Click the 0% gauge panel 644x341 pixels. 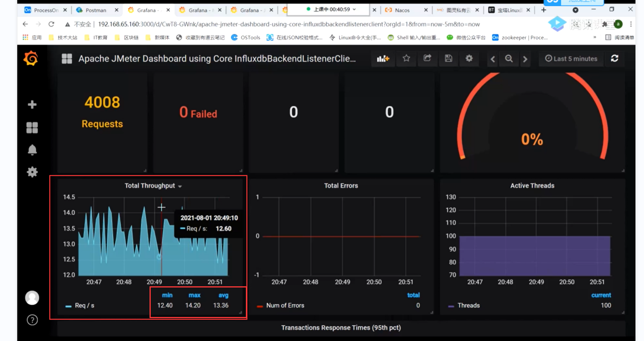click(x=533, y=123)
